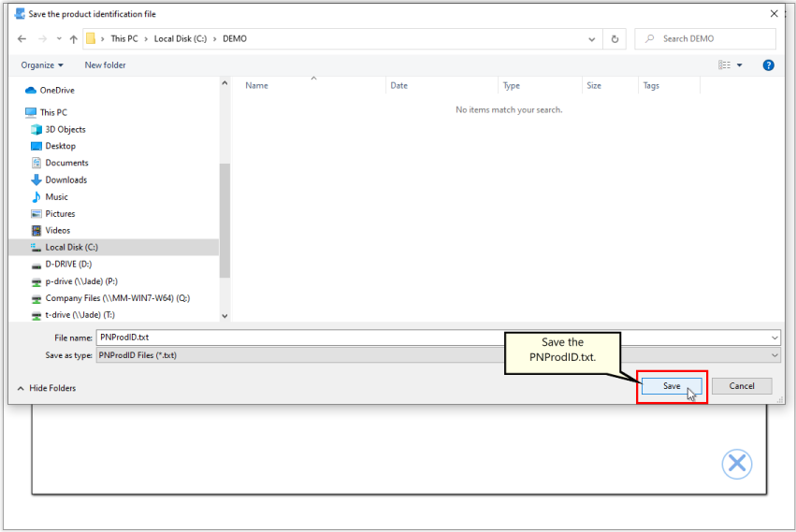The width and height of the screenshot is (796, 532).
Task: Click the Back navigation arrow
Action: pyautogui.click(x=22, y=38)
